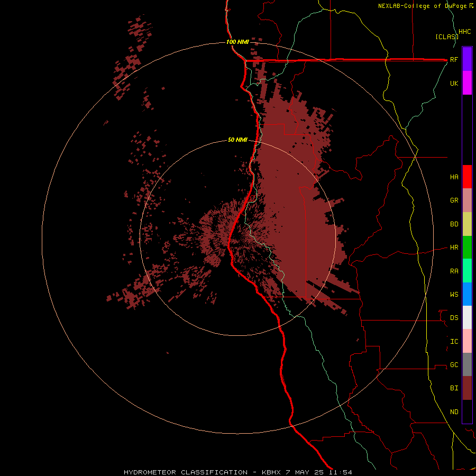This screenshot has width=476, height=476.
Task: Click the UK legend label
Action: [454, 84]
